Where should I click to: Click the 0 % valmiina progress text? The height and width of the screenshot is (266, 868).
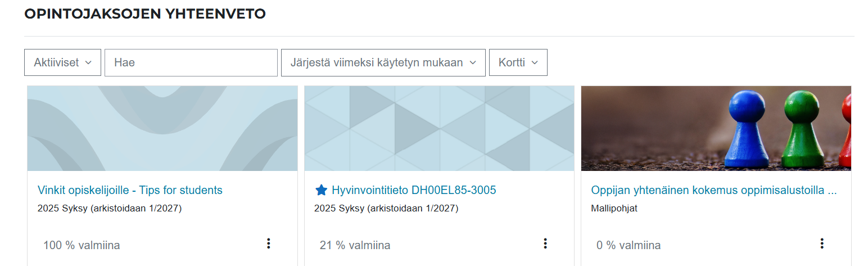point(629,245)
